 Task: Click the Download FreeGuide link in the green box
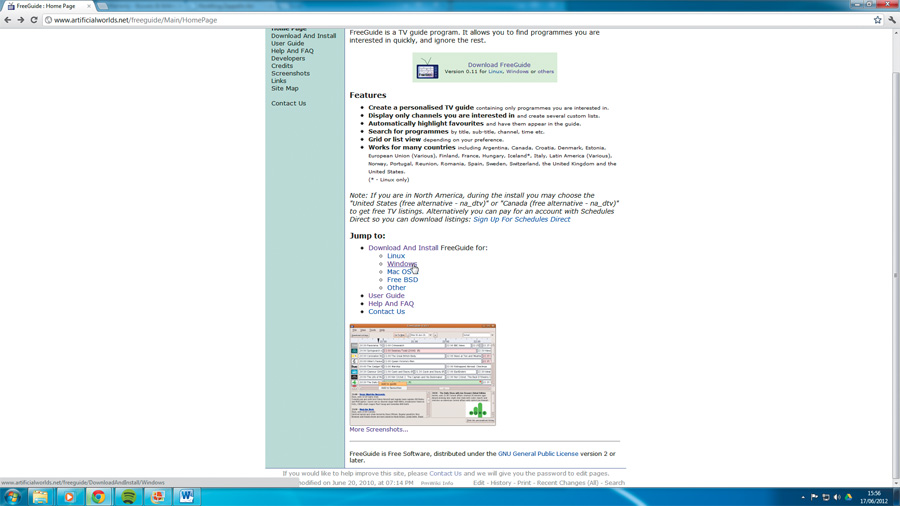(x=499, y=65)
